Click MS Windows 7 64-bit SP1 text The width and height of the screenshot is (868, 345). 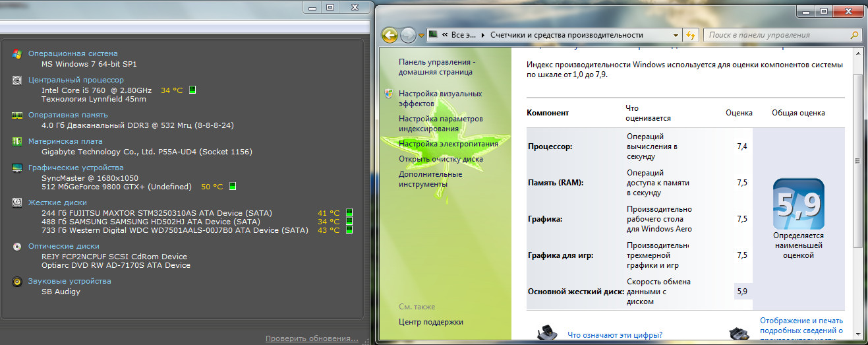[89, 64]
